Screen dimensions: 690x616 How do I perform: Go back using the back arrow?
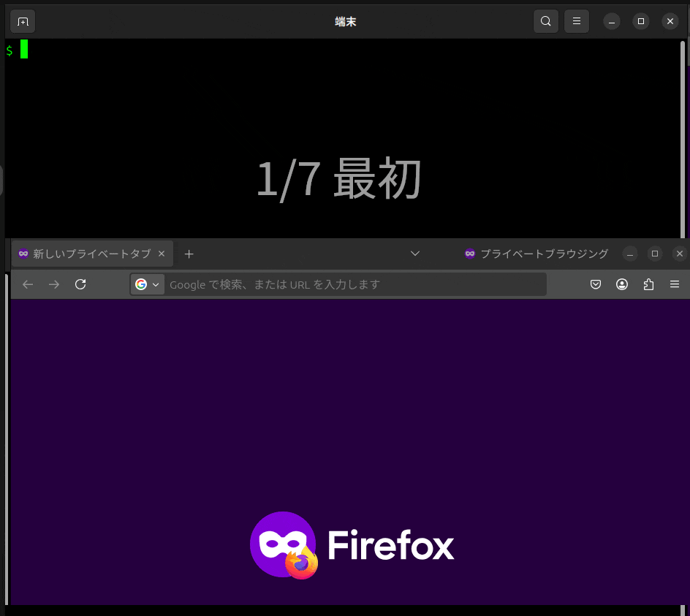(x=27, y=284)
